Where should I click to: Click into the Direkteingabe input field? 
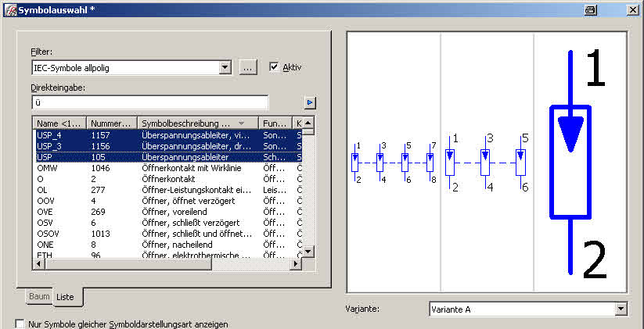coord(150,102)
